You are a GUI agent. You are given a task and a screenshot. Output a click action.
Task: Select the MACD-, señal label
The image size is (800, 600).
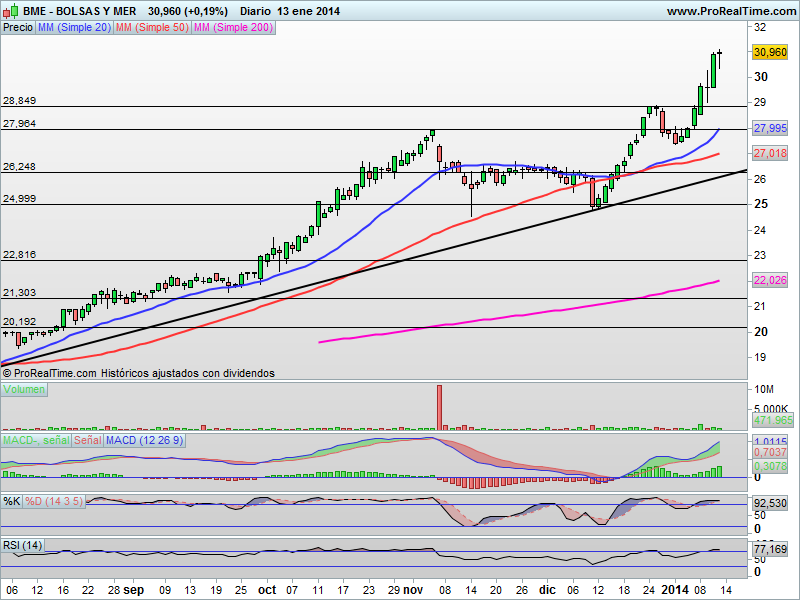[x=36, y=440]
